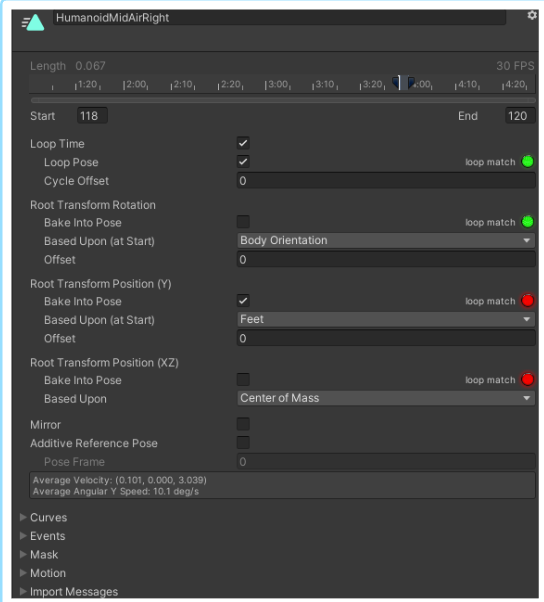The image size is (544, 602).
Task: Click the Start frame field showing 118
Action: click(92, 116)
